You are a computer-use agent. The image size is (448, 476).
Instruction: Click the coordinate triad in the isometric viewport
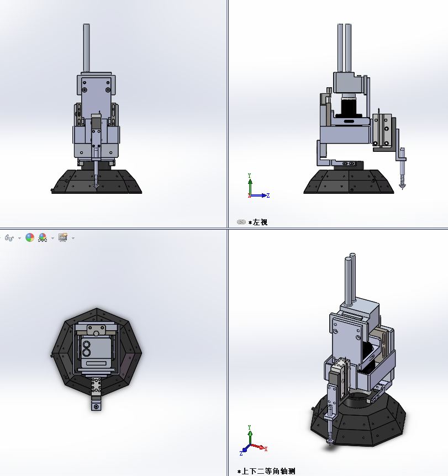point(254,441)
